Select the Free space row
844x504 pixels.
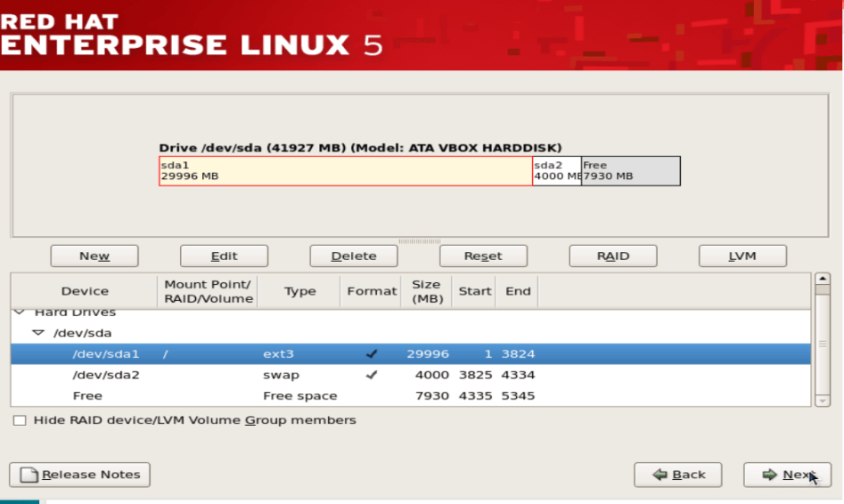(411, 396)
